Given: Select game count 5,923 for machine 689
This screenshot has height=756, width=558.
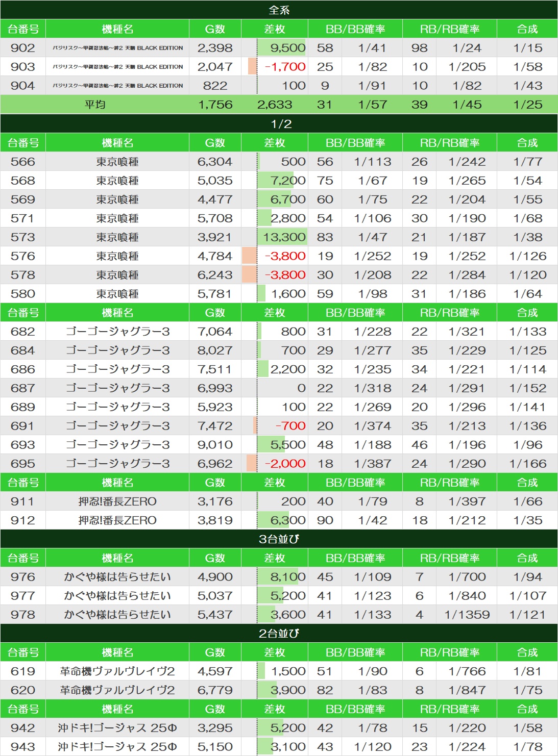Looking at the screenshot, I should pos(215,407).
